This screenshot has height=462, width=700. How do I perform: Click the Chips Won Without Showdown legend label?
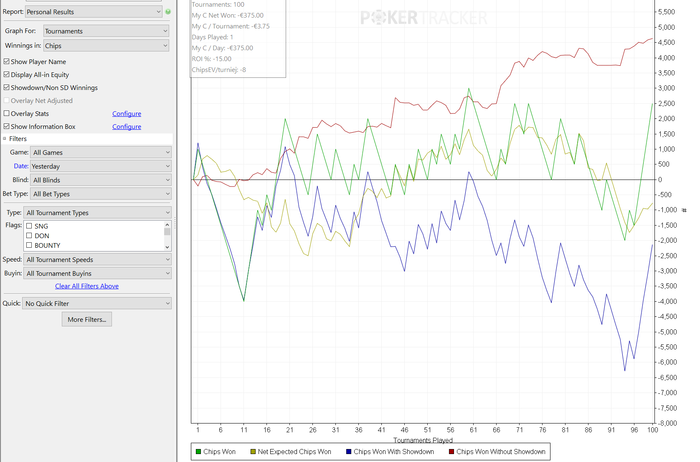pos(501,452)
